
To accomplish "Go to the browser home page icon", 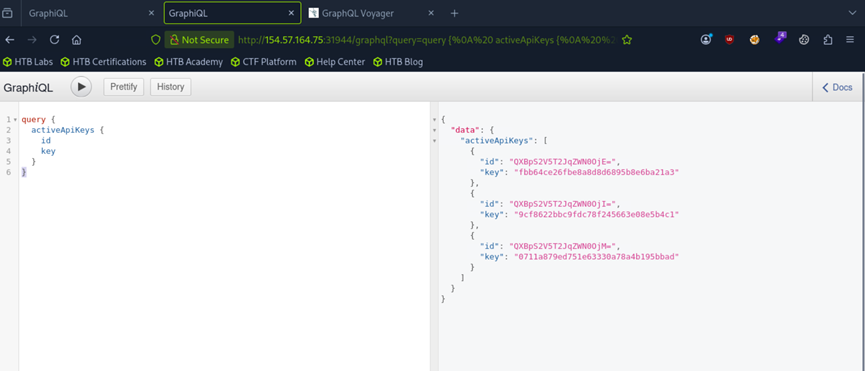I will click(77, 40).
